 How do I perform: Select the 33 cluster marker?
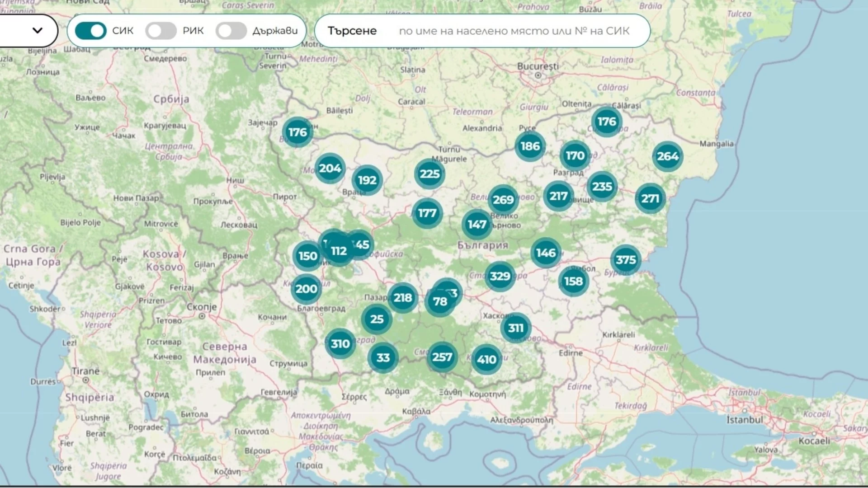point(383,358)
